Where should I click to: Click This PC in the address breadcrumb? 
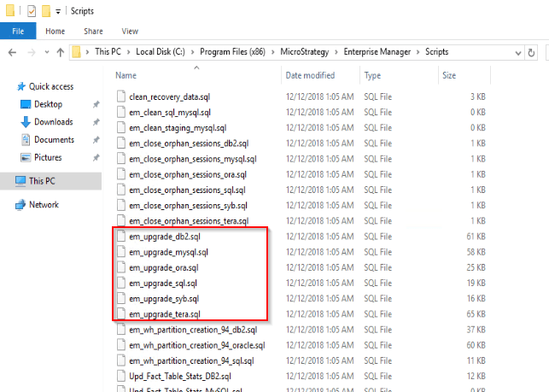tap(108, 52)
